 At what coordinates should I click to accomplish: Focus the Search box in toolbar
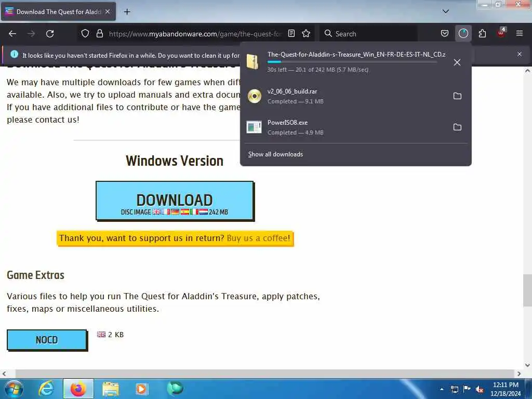point(368,34)
